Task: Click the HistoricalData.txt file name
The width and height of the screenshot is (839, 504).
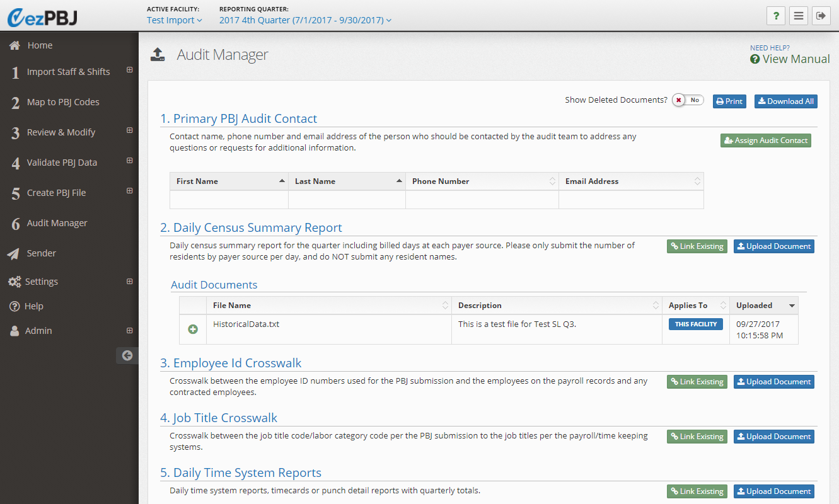Action: pos(246,324)
